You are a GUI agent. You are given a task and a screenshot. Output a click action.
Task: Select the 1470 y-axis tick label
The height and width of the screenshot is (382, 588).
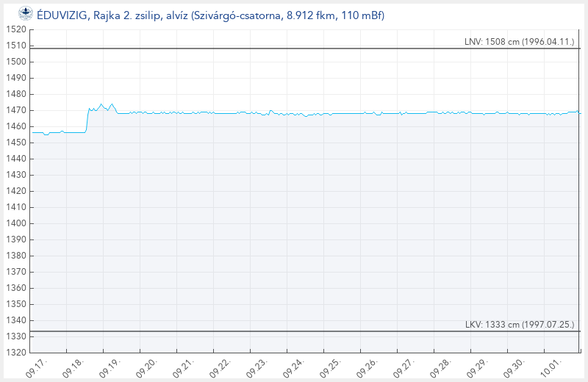(x=15, y=110)
